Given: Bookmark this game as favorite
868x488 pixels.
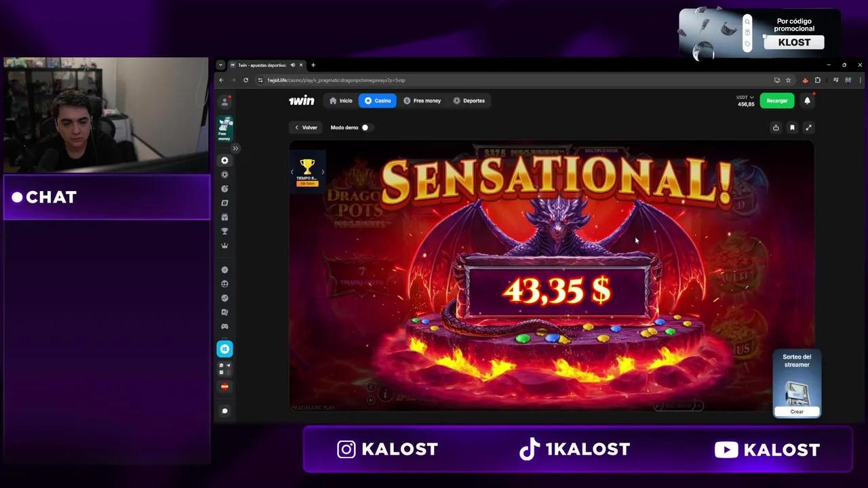Looking at the screenshot, I should (792, 127).
